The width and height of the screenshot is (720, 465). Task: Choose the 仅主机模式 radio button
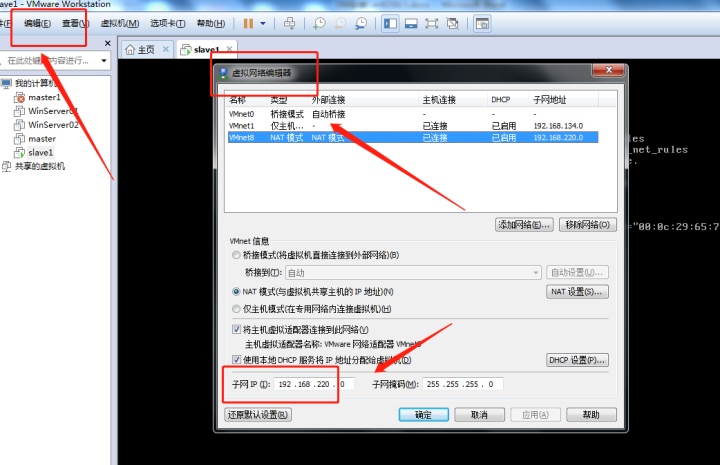(x=236, y=309)
